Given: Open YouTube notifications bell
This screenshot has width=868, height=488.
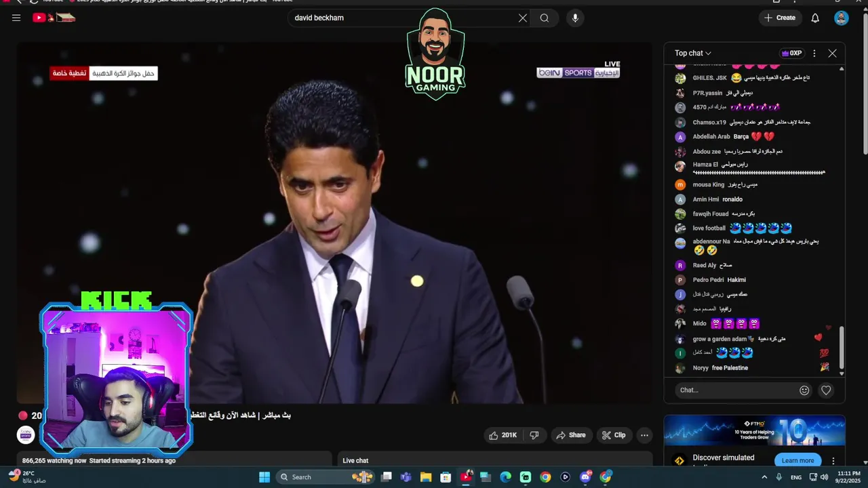Looking at the screenshot, I should click(815, 18).
